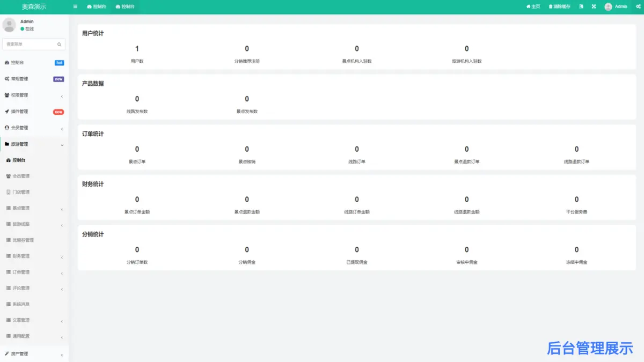Open 系统消息 in the sidebar
Image resolution: width=644 pixels, height=362 pixels.
tap(21, 304)
